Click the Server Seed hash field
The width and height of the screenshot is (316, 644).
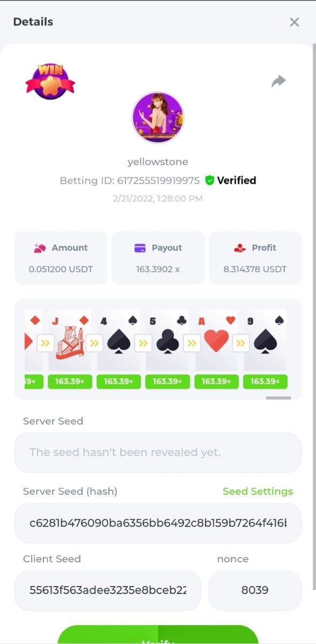coord(158,523)
